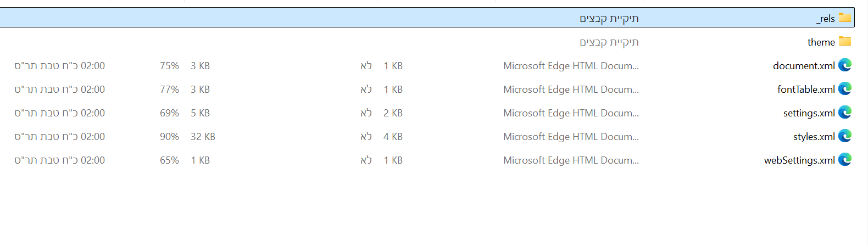Select the fontTable.xml file name
Viewport: 868px width, 246px height.
pos(806,90)
